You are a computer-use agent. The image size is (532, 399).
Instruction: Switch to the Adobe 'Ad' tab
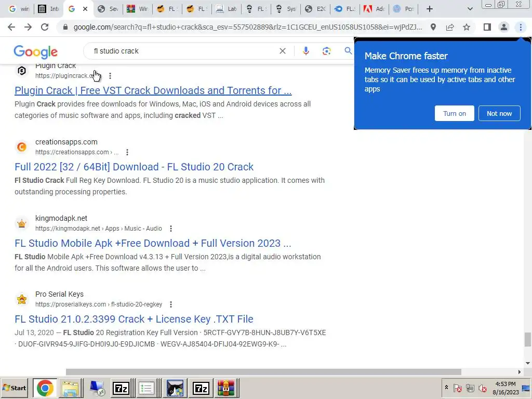(x=374, y=9)
